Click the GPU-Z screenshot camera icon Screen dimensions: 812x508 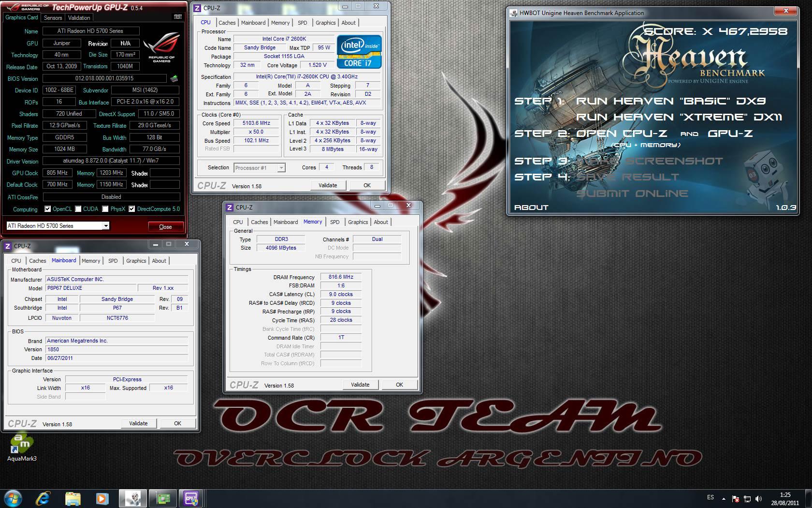(x=178, y=17)
